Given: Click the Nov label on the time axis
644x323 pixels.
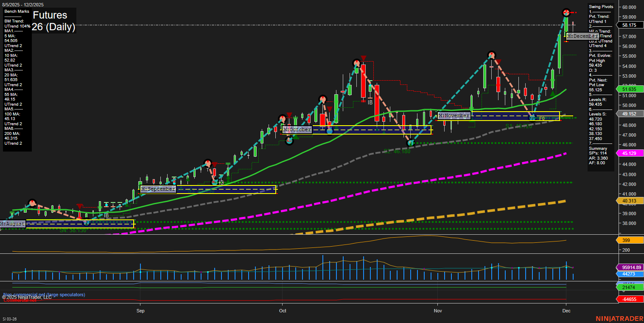Looking at the screenshot, I should coord(438,311).
